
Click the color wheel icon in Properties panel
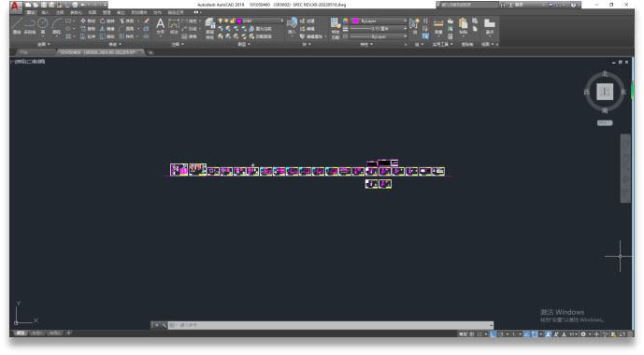[346, 21]
